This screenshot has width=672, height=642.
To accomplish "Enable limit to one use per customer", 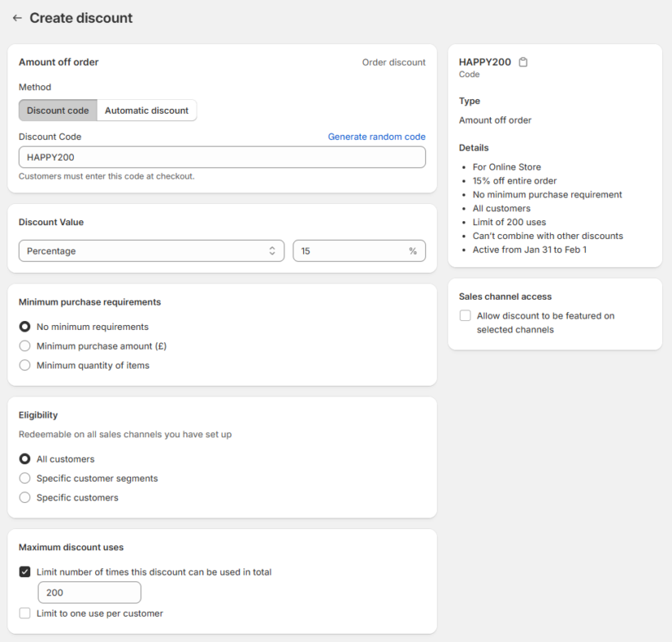I will coord(25,613).
